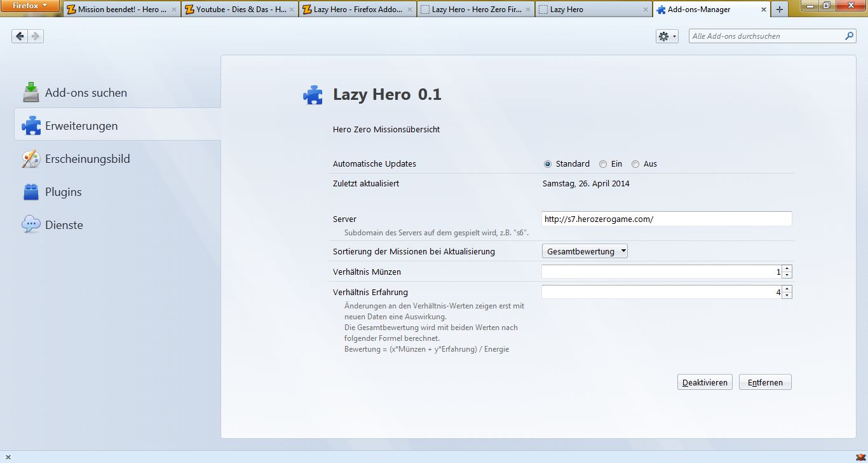Image resolution: width=868 pixels, height=463 pixels.
Task: Close the plain Lazy Hero tab
Action: [x=646, y=10]
